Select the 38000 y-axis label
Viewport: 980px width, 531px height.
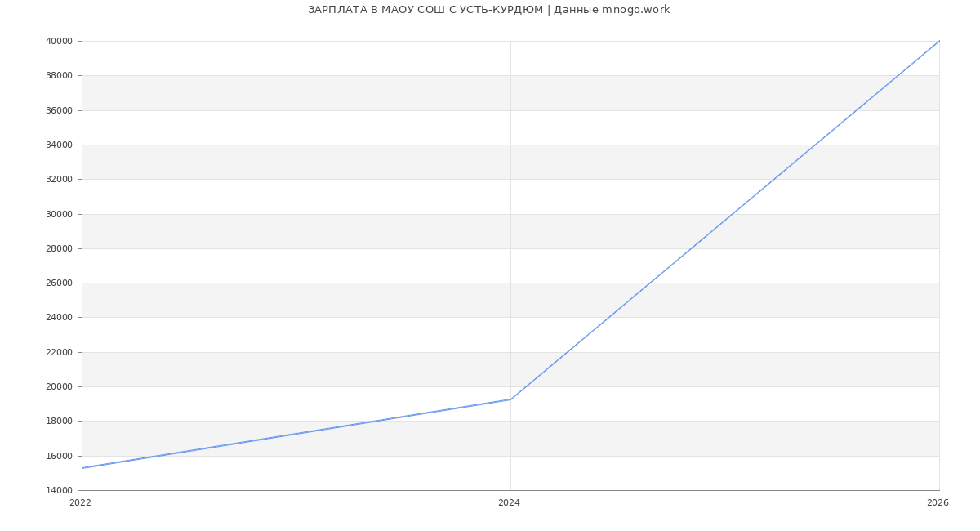(60, 76)
